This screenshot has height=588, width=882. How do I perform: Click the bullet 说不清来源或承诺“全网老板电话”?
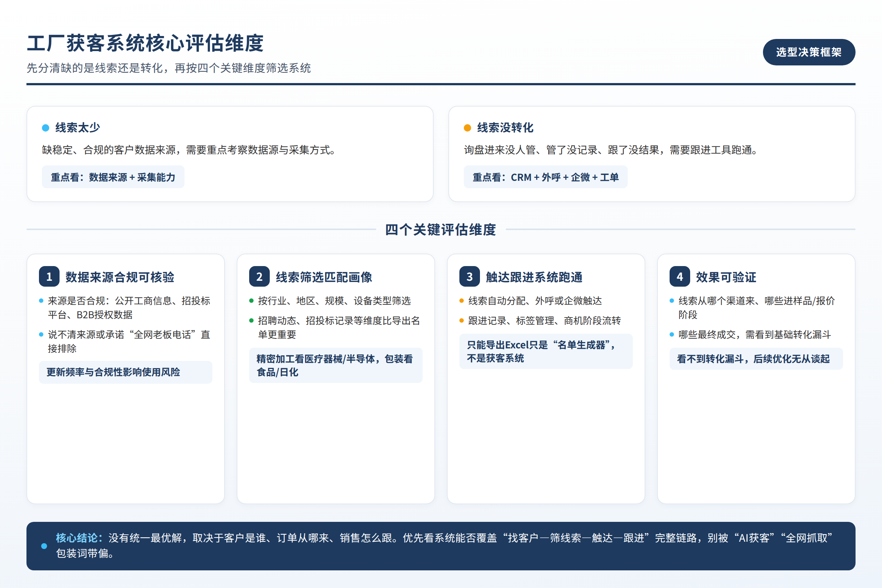tap(129, 341)
